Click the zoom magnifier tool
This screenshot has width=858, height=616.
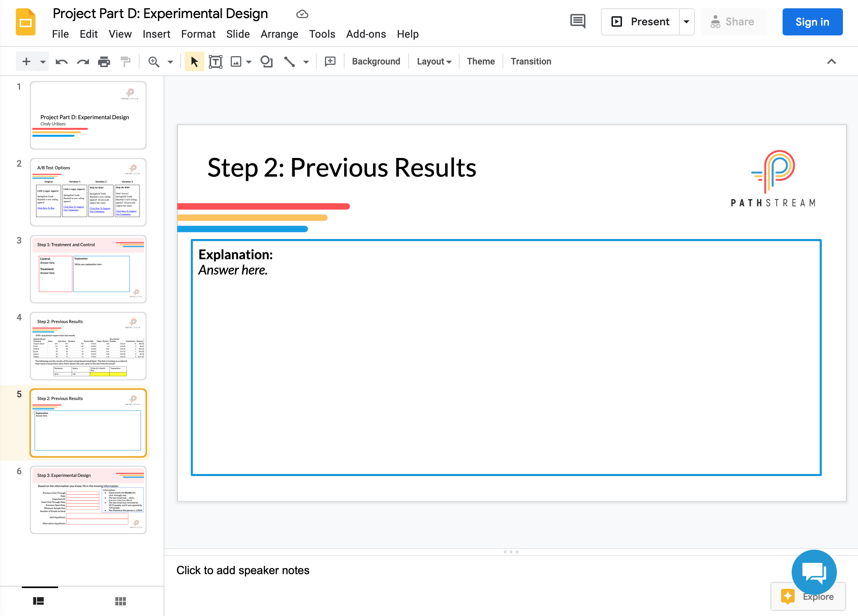tap(153, 61)
